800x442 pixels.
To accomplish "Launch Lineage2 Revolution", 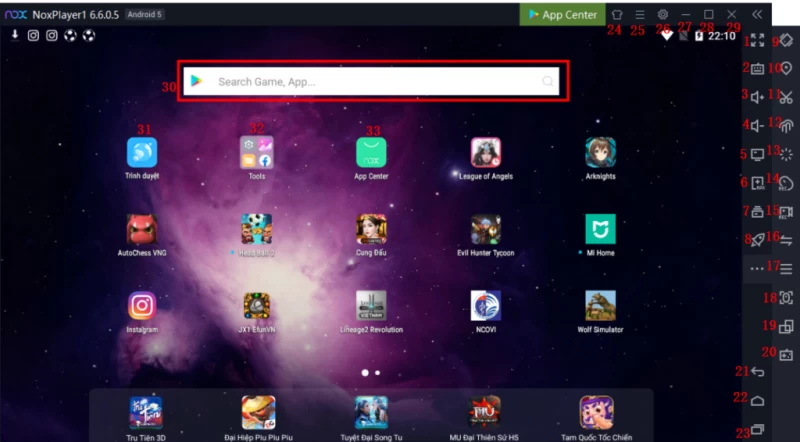I will click(371, 306).
